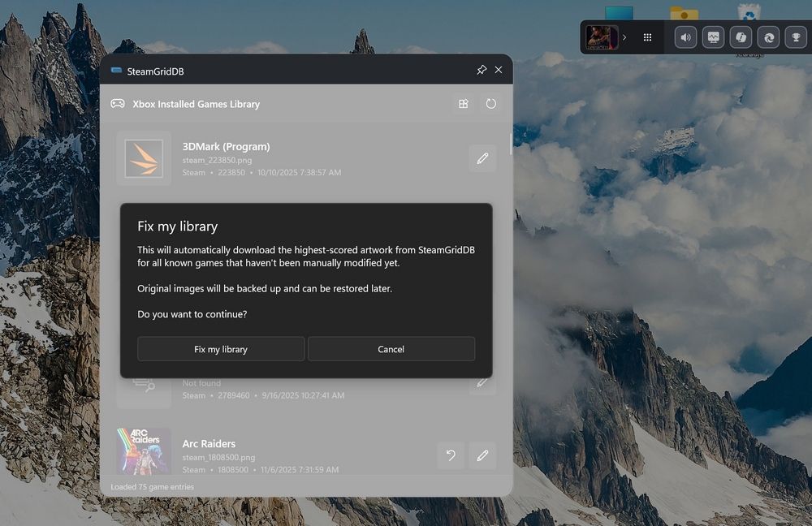Image resolution: width=812 pixels, height=526 pixels.
Task: Open the performance widget in the Game Bar
Action: click(713, 37)
